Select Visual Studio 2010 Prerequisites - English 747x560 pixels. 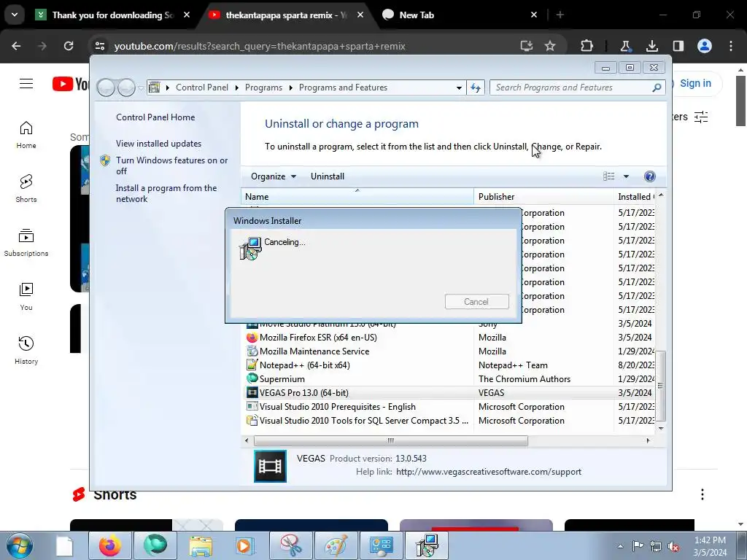[x=450, y=406]
